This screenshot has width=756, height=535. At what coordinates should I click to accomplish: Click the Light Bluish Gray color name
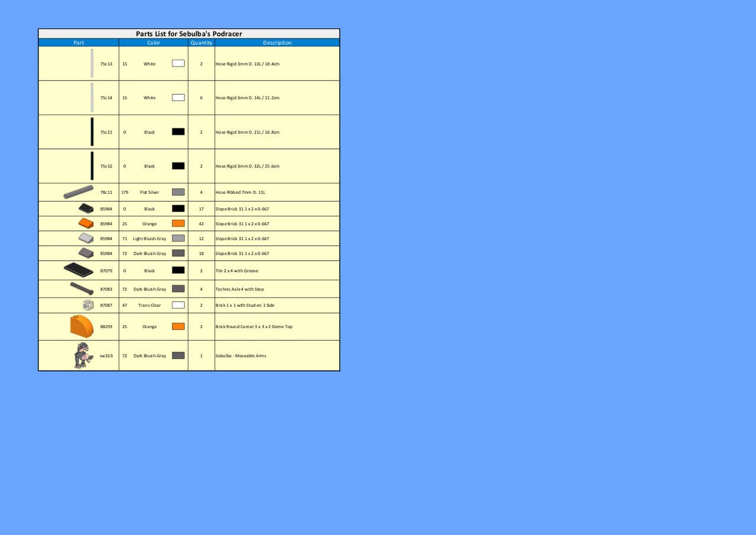(x=149, y=239)
